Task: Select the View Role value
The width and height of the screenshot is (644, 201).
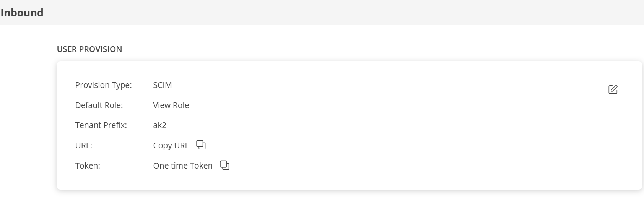Action: coord(171,105)
